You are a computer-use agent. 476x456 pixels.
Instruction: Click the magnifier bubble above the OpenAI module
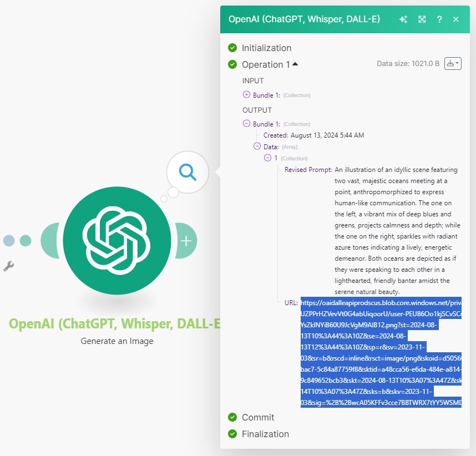pyautogui.click(x=188, y=173)
